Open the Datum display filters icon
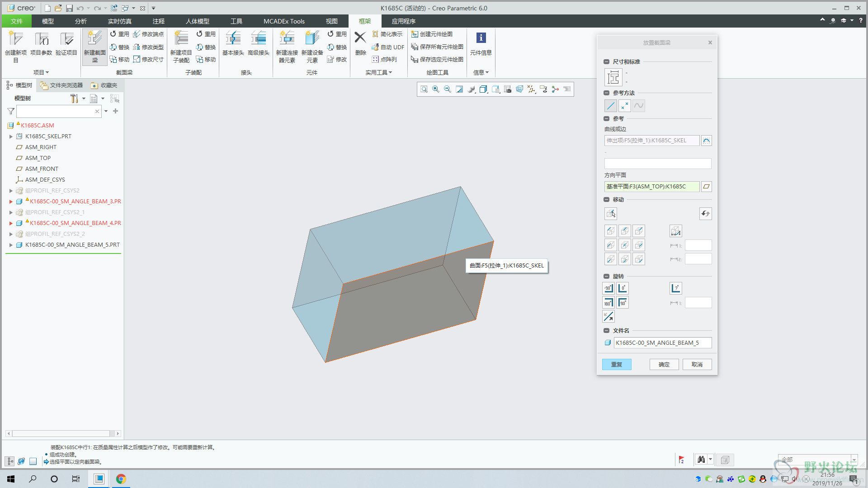 pyautogui.click(x=532, y=89)
